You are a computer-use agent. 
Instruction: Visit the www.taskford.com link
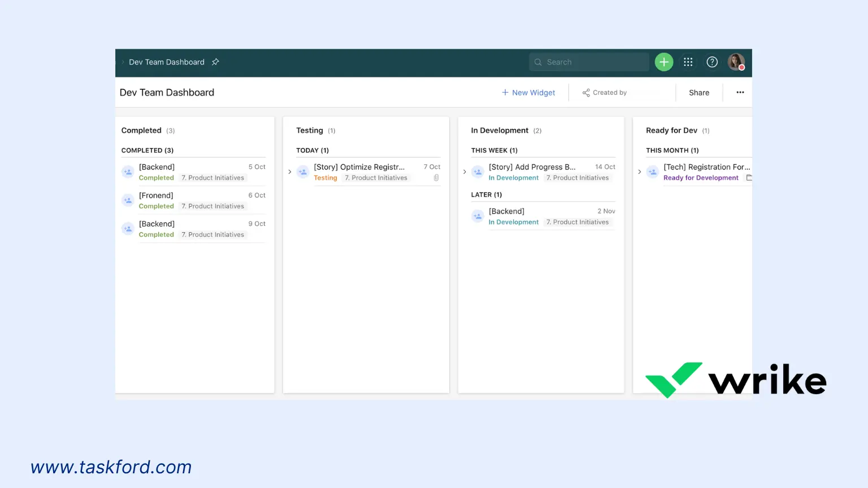[x=111, y=467]
